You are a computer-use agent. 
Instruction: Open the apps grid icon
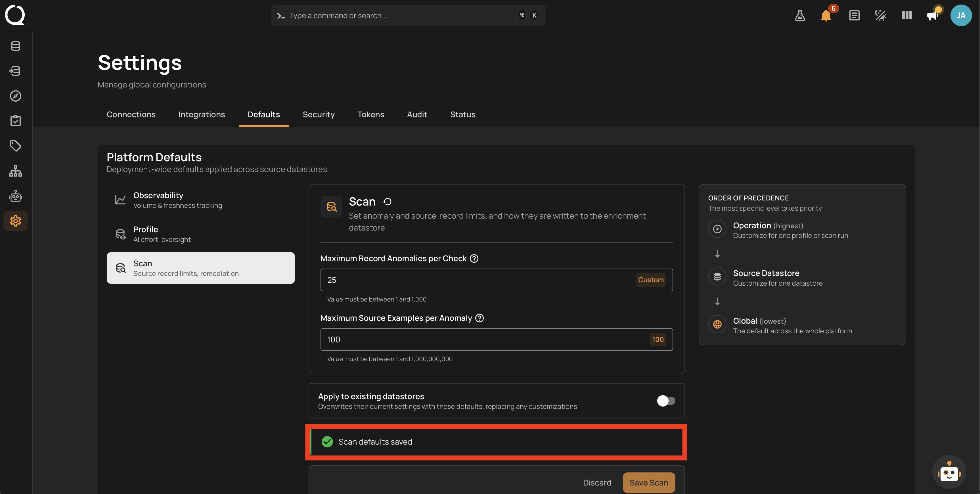click(907, 15)
